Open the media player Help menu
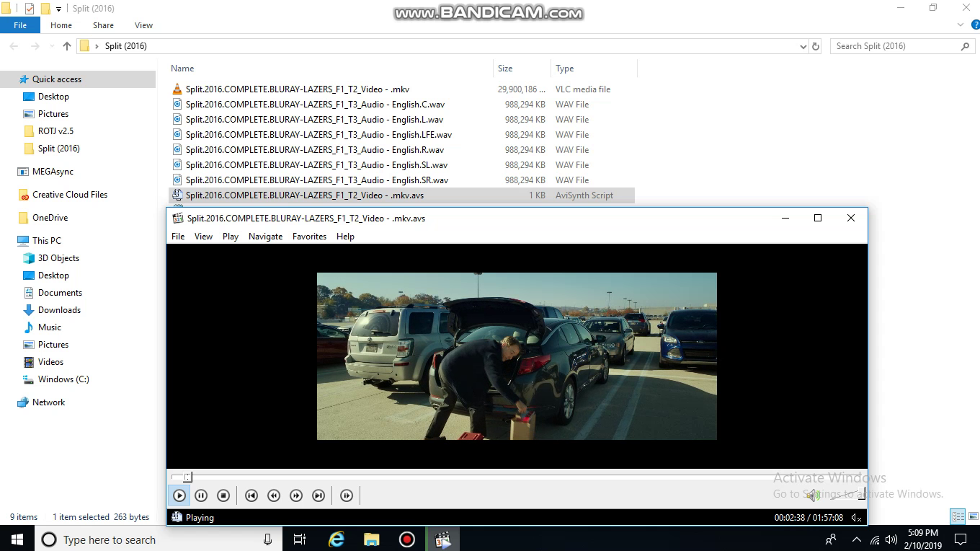Viewport: 980px width, 551px height. coord(345,237)
